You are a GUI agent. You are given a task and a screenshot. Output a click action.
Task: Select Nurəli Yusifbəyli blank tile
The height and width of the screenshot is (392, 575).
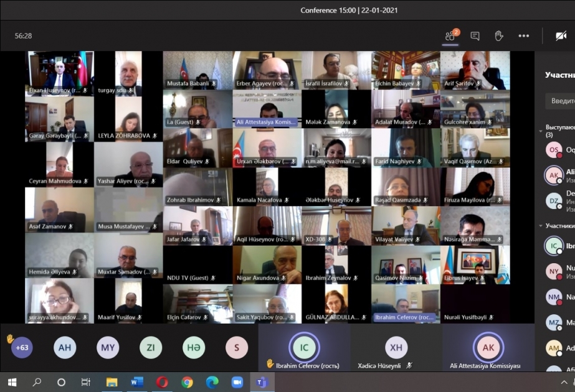click(475, 304)
